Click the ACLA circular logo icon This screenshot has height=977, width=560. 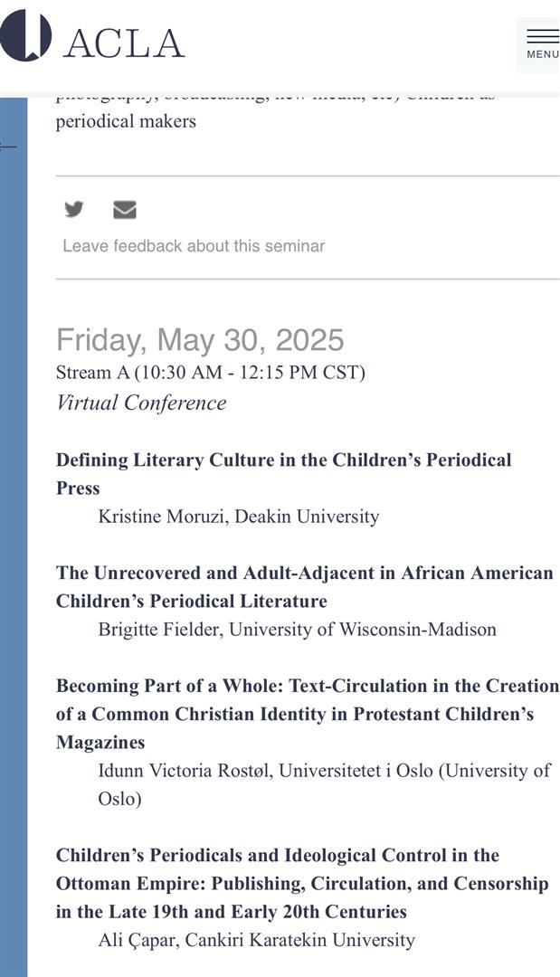pos(25,36)
